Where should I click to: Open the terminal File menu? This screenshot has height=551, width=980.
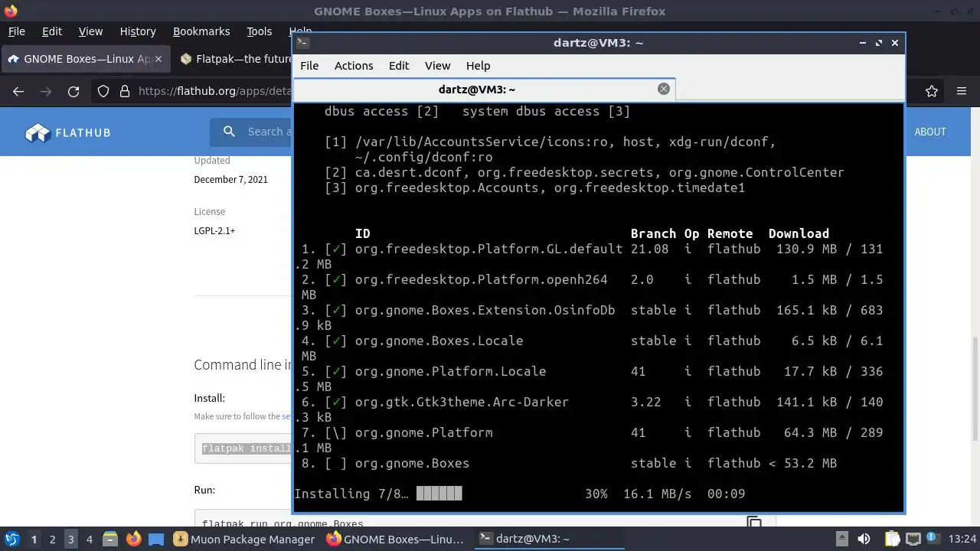point(309,66)
